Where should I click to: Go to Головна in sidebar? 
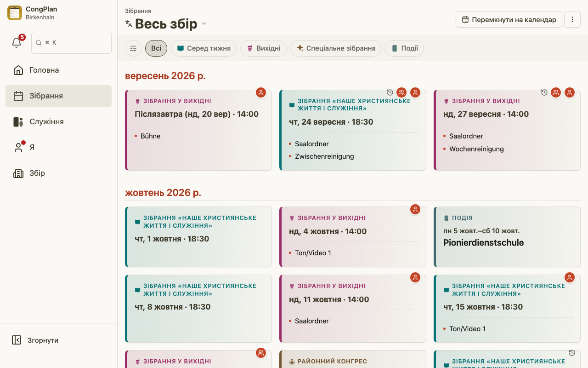tap(58, 70)
